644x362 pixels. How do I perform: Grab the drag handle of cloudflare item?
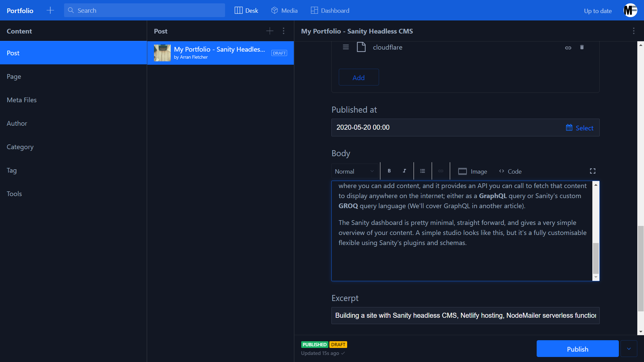pos(346,47)
